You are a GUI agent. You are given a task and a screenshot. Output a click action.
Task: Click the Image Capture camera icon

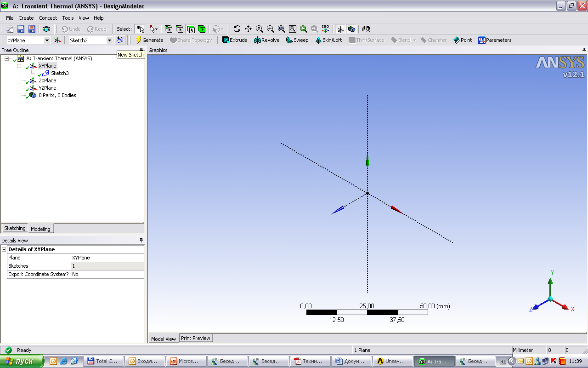pyautogui.click(x=46, y=29)
